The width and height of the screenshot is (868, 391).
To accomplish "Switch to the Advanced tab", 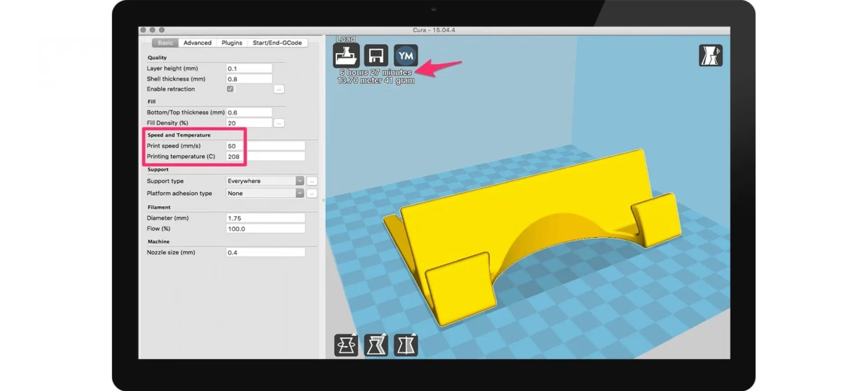I will coord(198,43).
